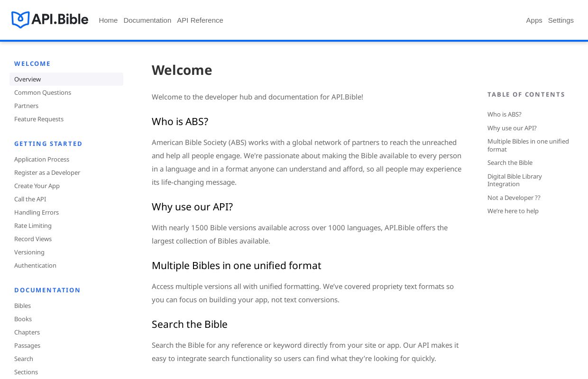Jump to Multiple Bibles in one unified format
This screenshot has width=588, height=379.
coord(528,145)
